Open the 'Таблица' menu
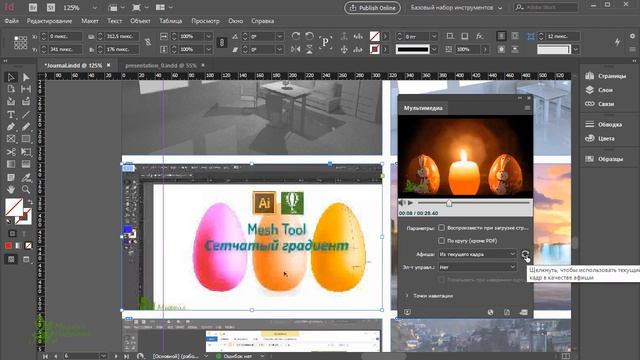This screenshot has width=640, height=360. tap(171, 21)
